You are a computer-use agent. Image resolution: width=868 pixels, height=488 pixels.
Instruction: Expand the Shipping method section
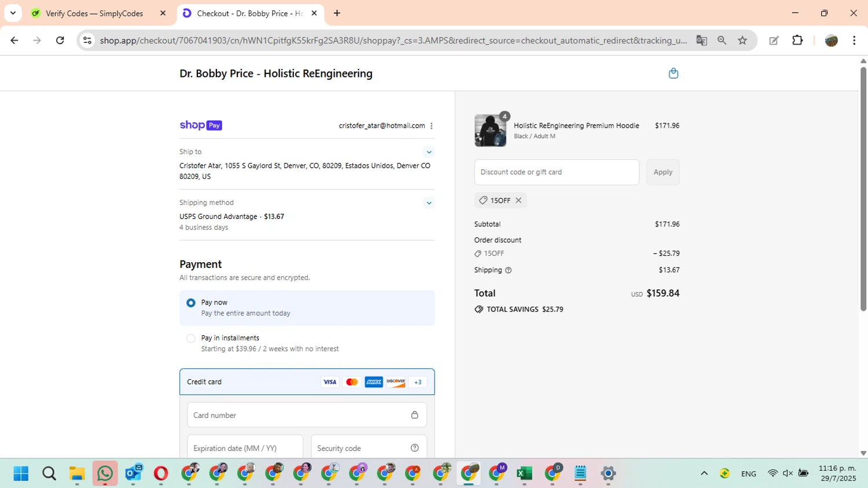(429, 203)
